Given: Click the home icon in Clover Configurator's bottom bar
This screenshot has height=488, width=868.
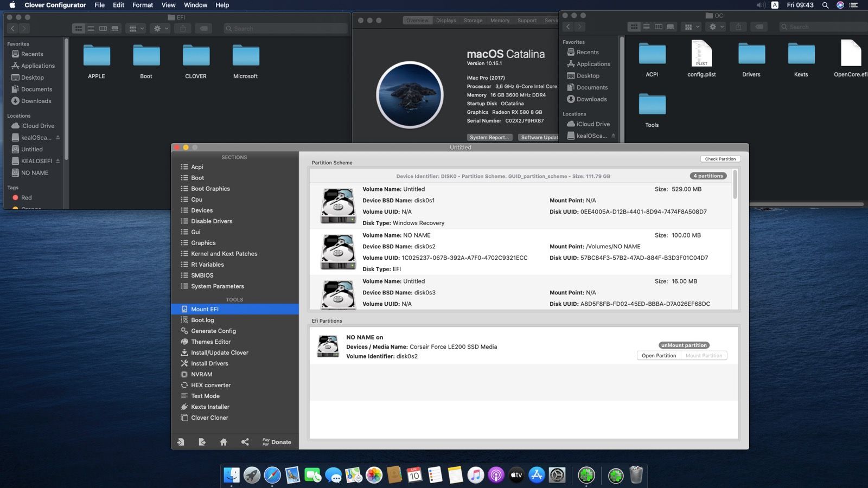Looking at the screenshot, I should (224, 442).
